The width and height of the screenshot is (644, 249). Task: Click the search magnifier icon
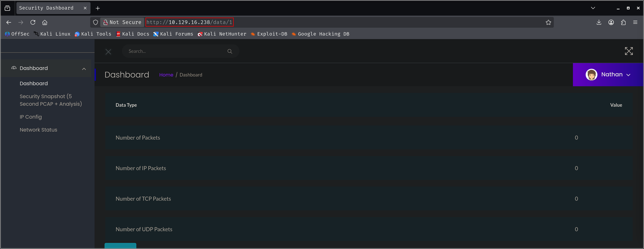coord(229,51)
